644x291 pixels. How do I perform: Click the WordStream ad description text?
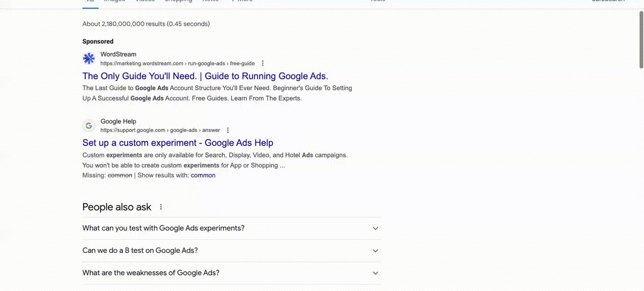tap(217, 93)
